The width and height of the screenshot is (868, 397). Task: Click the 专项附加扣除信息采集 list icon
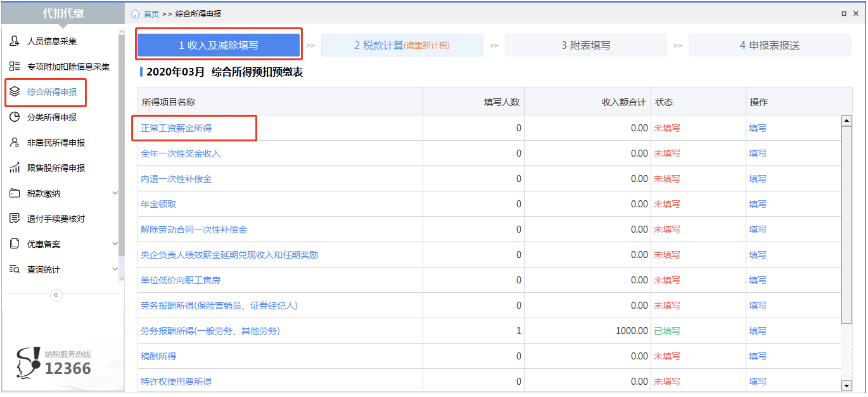[x=15, y=67]
